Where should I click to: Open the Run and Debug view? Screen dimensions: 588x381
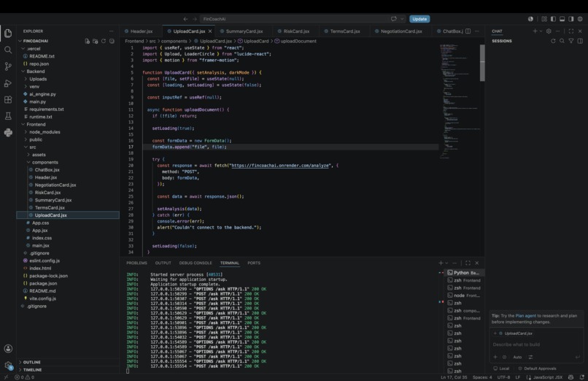pos(8,83)
